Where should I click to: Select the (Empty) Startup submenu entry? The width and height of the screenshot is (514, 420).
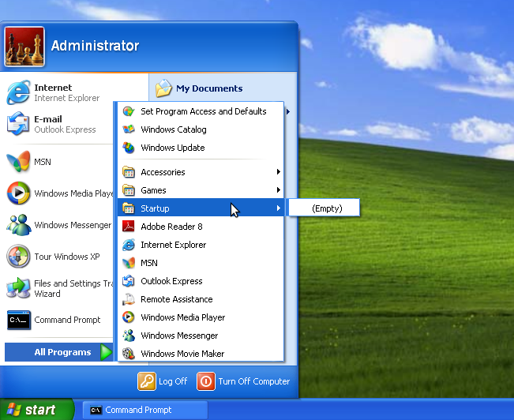click(326, 208)
